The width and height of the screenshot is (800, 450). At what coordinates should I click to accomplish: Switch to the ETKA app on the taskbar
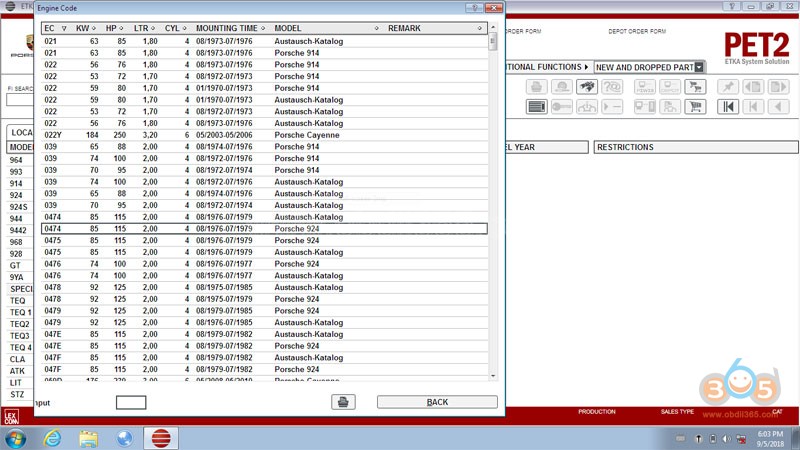(x=161, y=438)
